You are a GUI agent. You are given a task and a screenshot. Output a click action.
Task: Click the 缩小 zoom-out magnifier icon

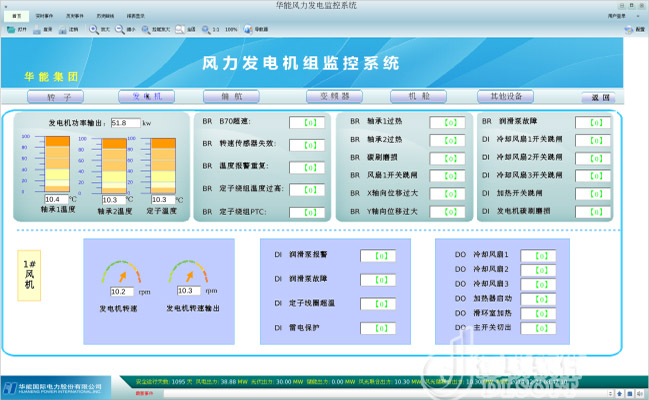point(121,30)
